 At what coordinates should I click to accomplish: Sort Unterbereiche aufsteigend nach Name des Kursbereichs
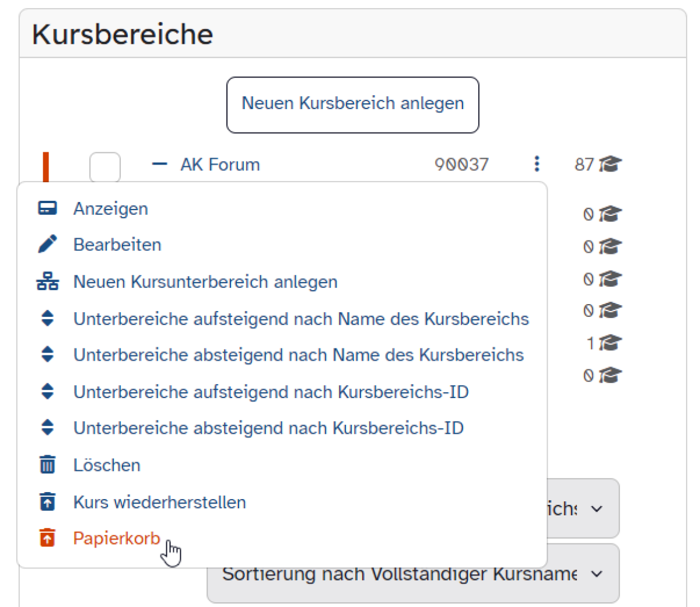click(x=300, y=319)
